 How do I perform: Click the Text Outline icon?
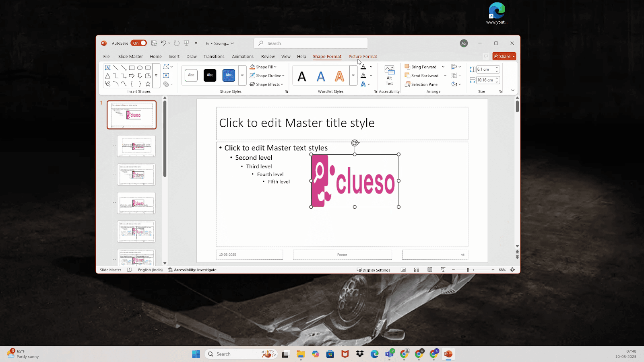[x=363, y=76]
